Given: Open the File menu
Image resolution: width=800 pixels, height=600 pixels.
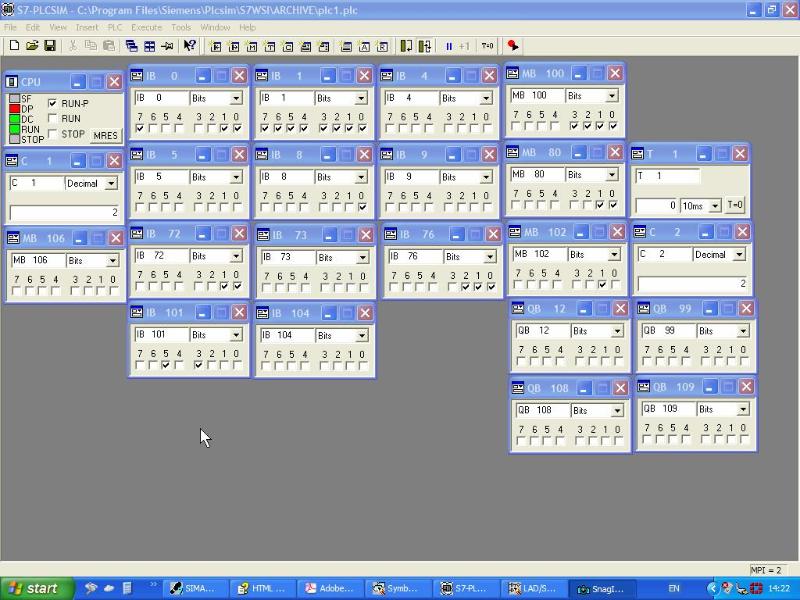Looking at the screenshot, I should pos(10,28).
